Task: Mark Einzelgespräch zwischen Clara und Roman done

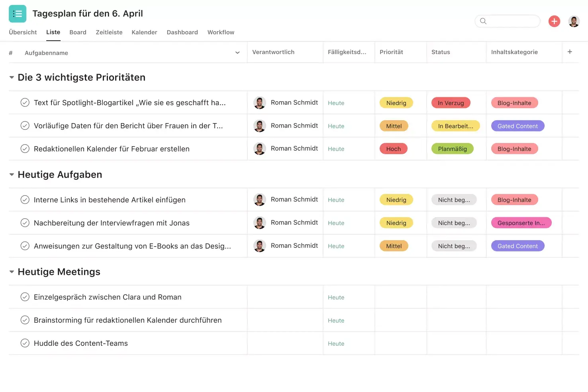Action: pos(25,297)
